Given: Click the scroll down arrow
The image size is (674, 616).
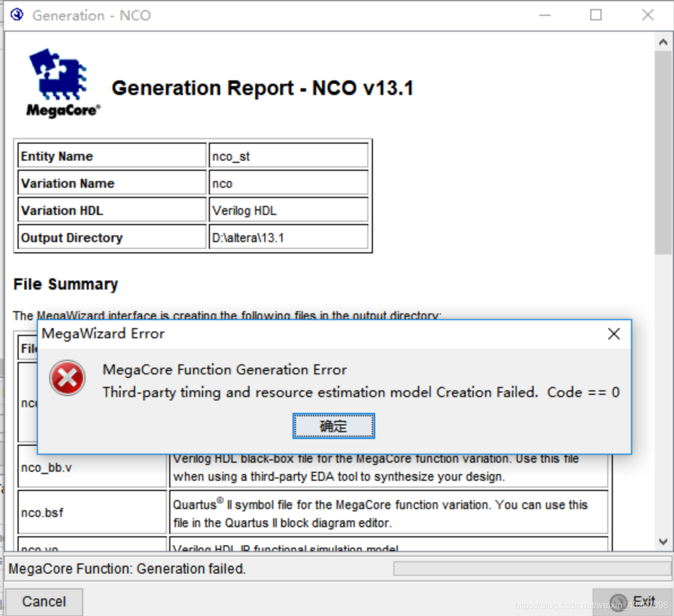Looking at the screenshot, I should point(663,542).
